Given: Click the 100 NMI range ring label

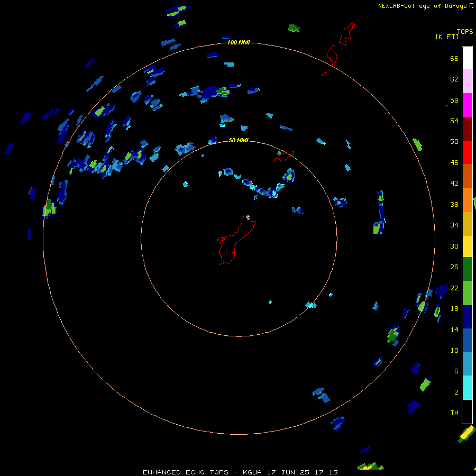Looking at the screenshot, I should pos(239,42).
